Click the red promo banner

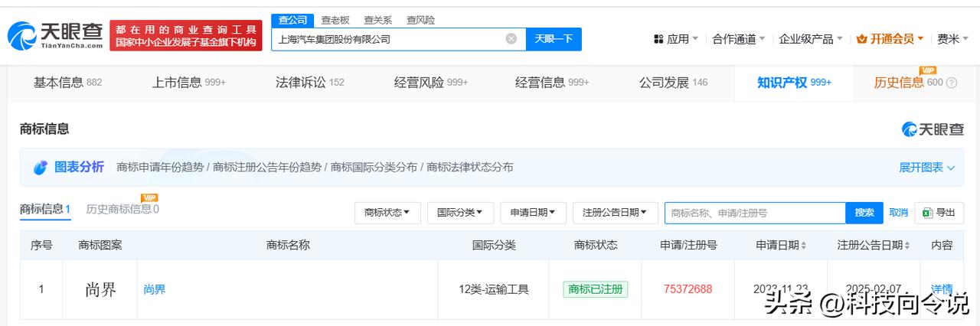[x=186, y=36]
